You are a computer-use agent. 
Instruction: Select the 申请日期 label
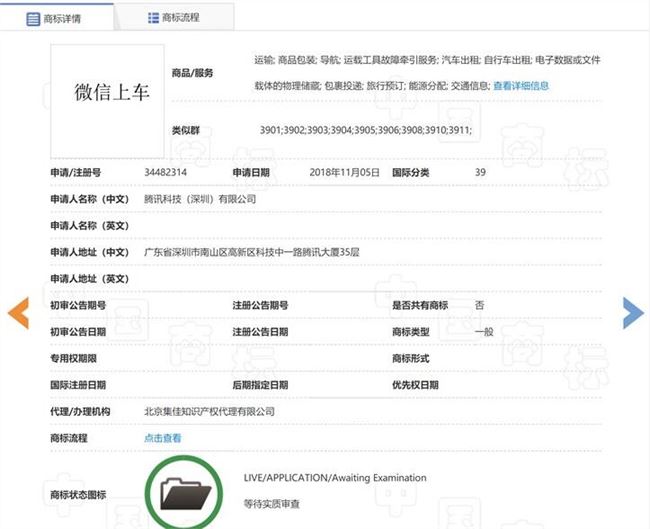[x=251, y=172]
